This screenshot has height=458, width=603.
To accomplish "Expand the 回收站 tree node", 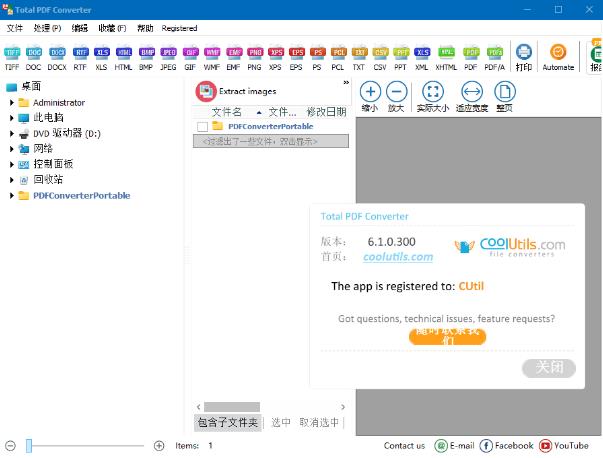I will 12,180.
